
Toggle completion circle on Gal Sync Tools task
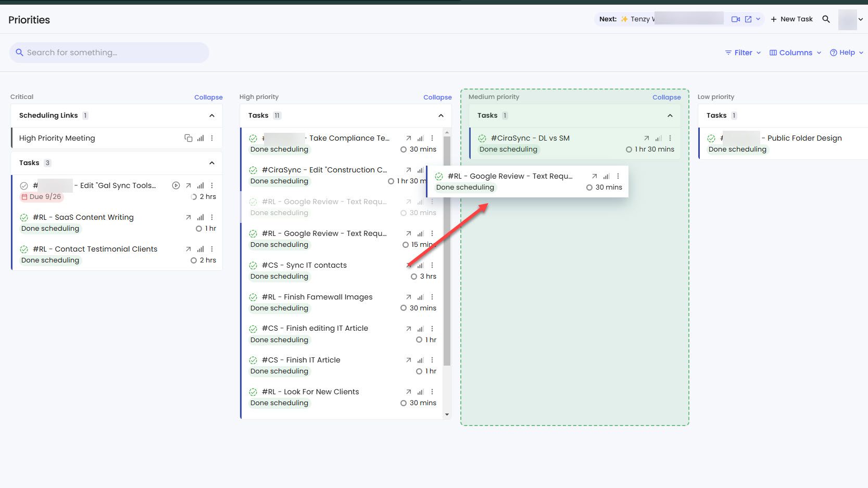click(x=24, y=186)
